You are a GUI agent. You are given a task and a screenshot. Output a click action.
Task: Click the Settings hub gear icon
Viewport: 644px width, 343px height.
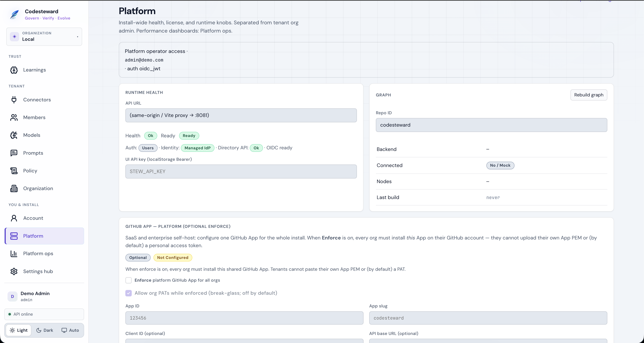14,271
